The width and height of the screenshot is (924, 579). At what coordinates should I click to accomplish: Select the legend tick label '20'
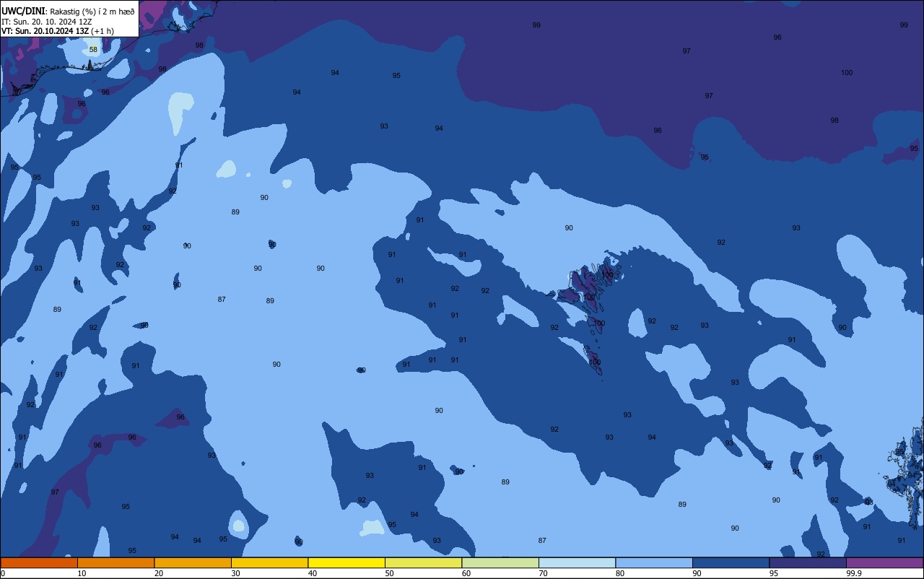point(159,573)
